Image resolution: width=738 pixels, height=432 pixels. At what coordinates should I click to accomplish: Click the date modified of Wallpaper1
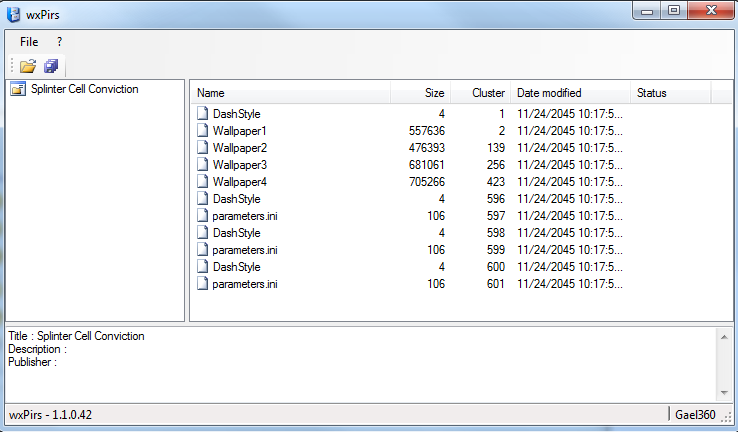(x=570, y=131)
